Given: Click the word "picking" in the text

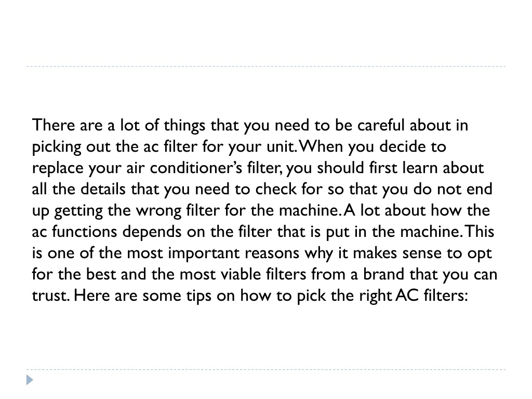Looking at the screenshot, I should (x=57, y=147).
